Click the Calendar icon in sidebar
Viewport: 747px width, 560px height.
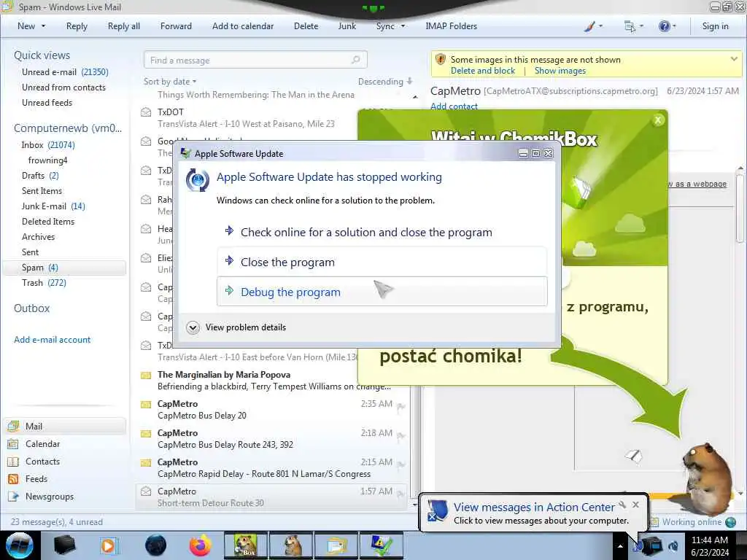[13, 444]
